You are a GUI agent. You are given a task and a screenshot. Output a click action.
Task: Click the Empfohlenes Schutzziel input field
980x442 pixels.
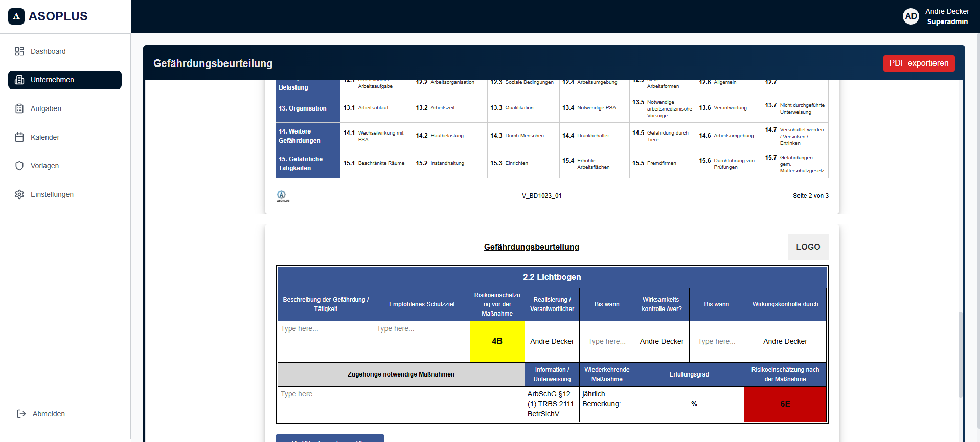point(422,341)
